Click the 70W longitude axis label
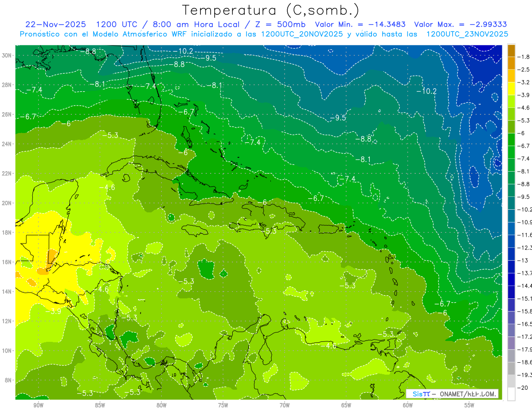The image size is (532, 411). point(285,405)
